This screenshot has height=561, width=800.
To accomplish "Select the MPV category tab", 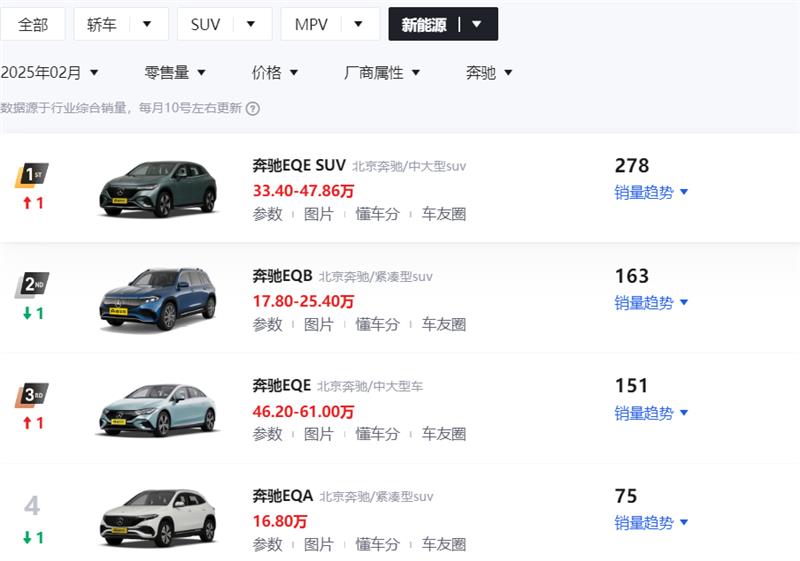I will pyautogui.click(x=329, y=24).
